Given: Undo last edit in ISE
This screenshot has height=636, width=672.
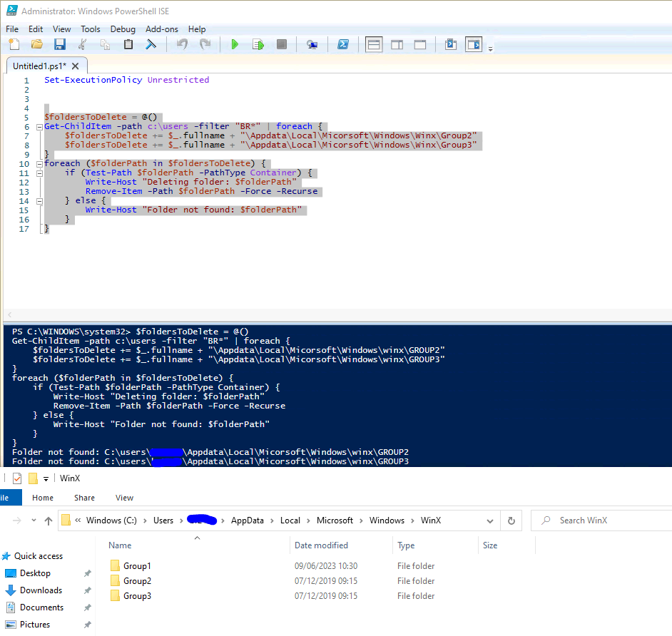Looking at the screenshot, I should click(183, 44).
